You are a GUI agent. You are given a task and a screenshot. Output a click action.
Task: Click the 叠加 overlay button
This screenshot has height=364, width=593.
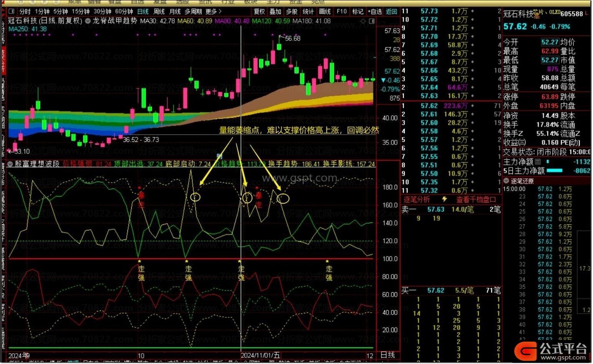click(x=275, y=12)
